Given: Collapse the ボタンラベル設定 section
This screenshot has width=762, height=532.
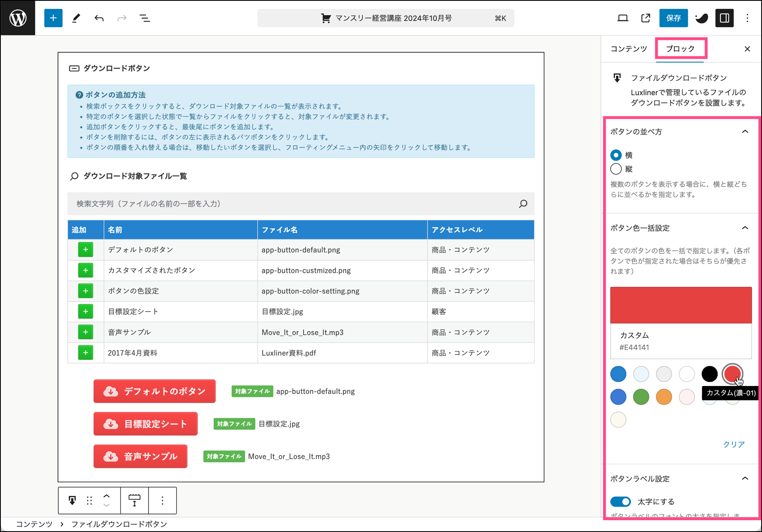Looking at the screenshot, I should click(x=745, y=479).
